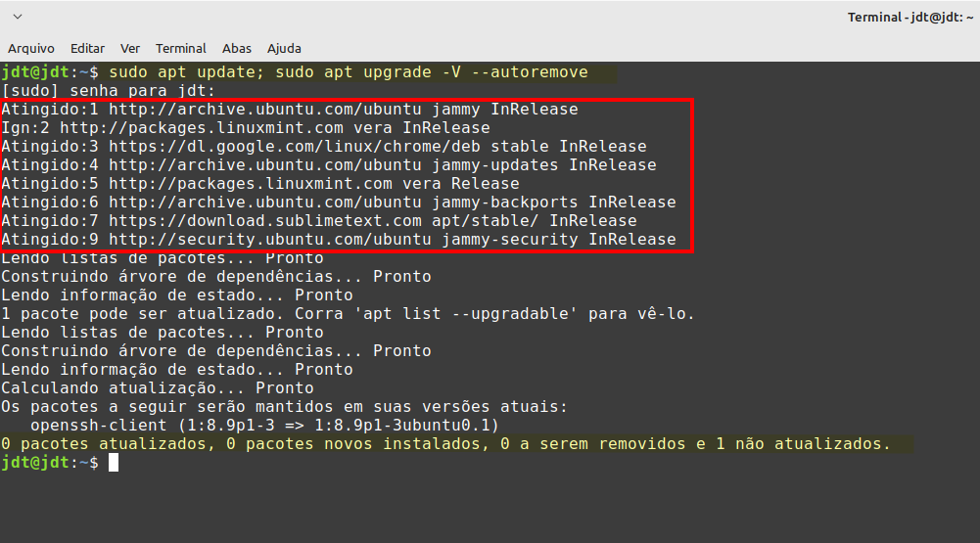980x543 pixels.
Task: Click the 'Atingido:1' archive.ubuntu.com jammy InRelease line
Action: (x=290, y=110)
